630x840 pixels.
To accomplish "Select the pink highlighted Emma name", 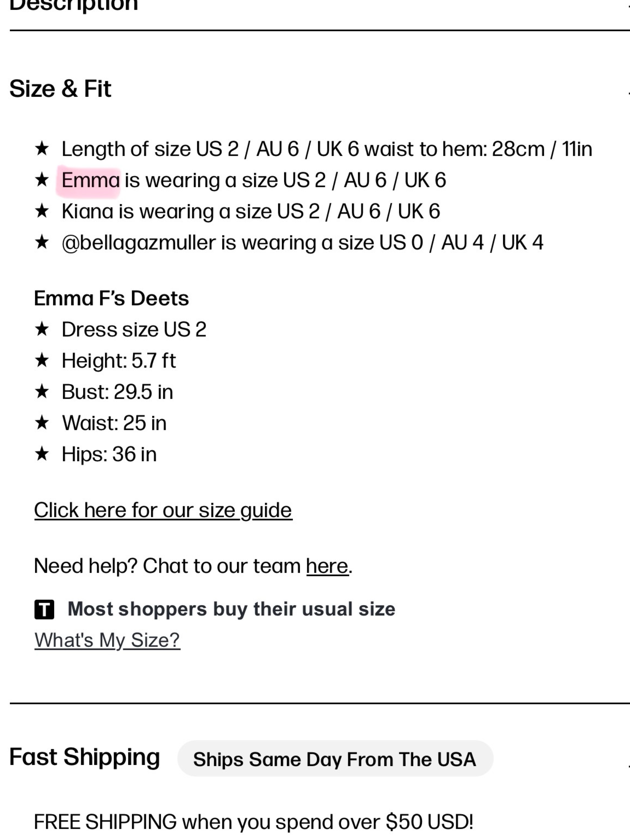I will (x=90, y=180).
